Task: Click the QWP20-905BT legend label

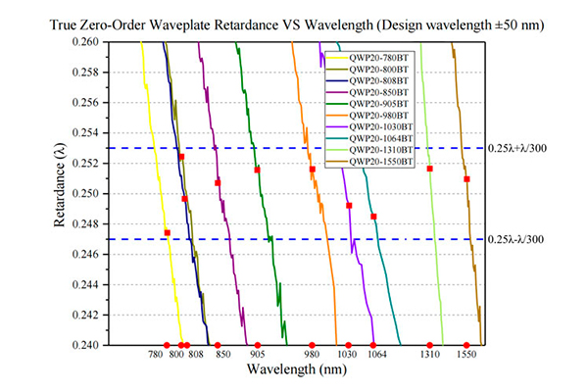Action: (x=379, y=104)
